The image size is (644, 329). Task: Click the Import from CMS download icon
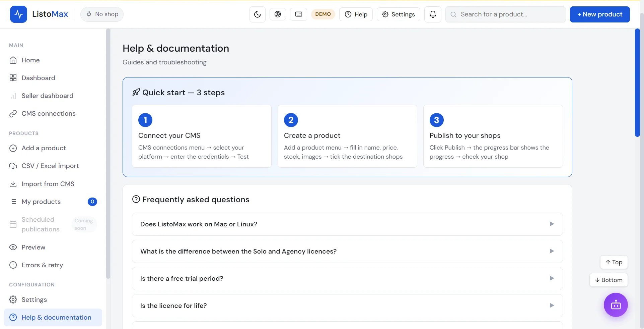coord(13,184)
